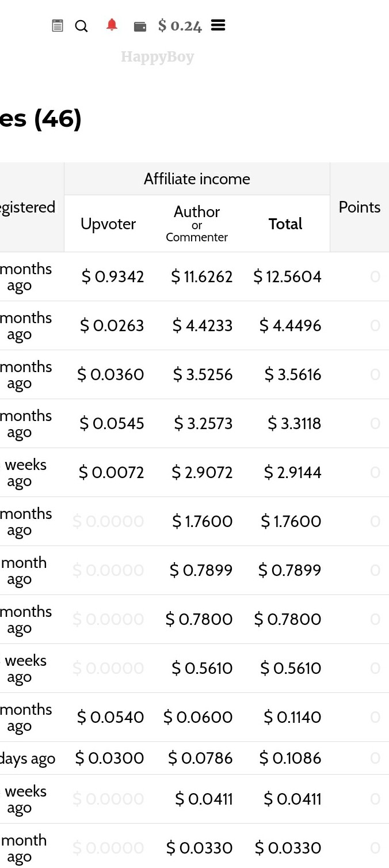Select the $ 2.9144 total cell
The width and height of the screenshot is (389, 868).
point(292,472)
